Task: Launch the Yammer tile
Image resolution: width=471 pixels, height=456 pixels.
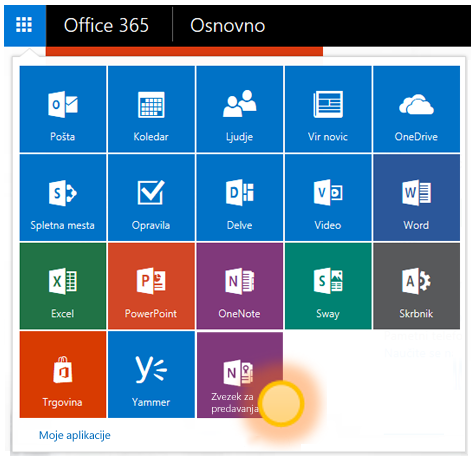Action: point(151,374)
